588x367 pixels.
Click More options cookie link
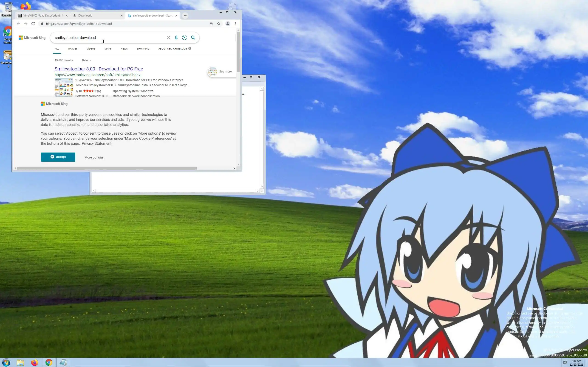[x=94, y=157]
